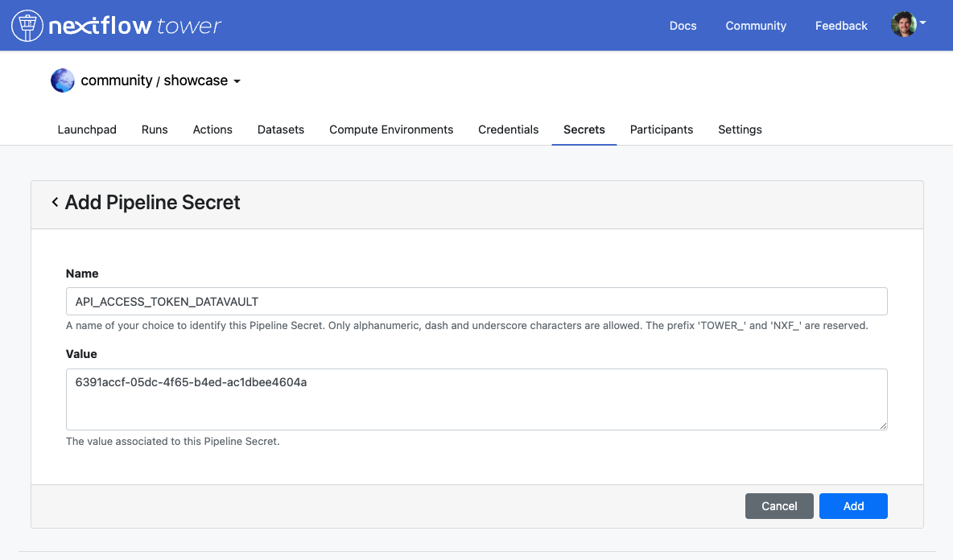Click the Add button to save the secret
This screenshot has width=953, height=560.
[853, 505]
